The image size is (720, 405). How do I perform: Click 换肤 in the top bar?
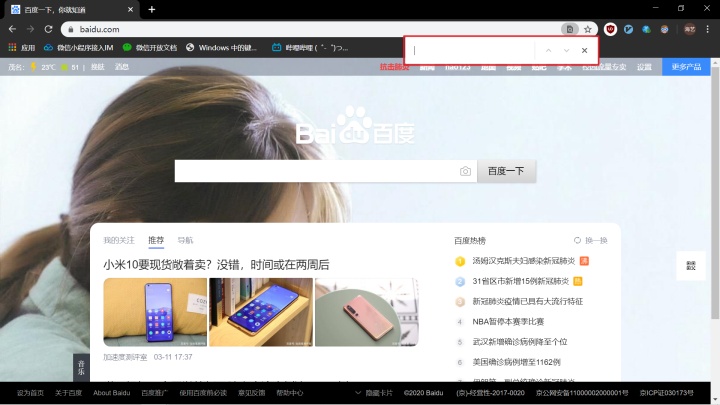[x=98, y=67]
